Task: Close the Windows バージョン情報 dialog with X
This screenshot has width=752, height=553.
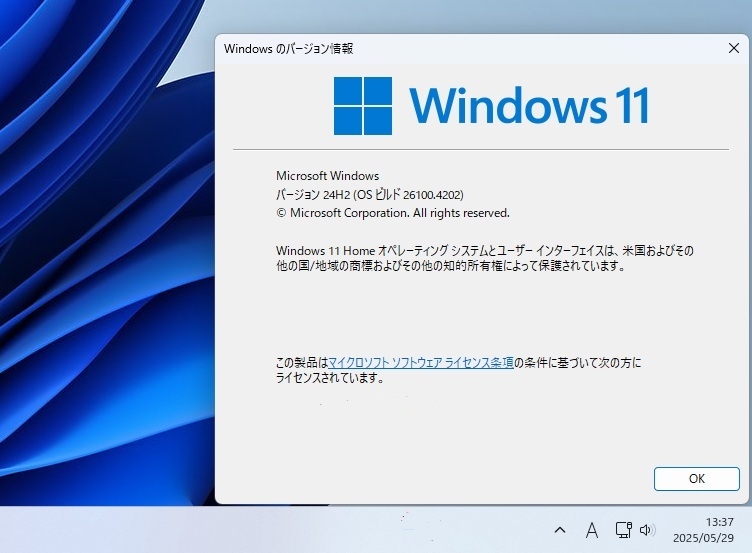Action: pos(733,48)
